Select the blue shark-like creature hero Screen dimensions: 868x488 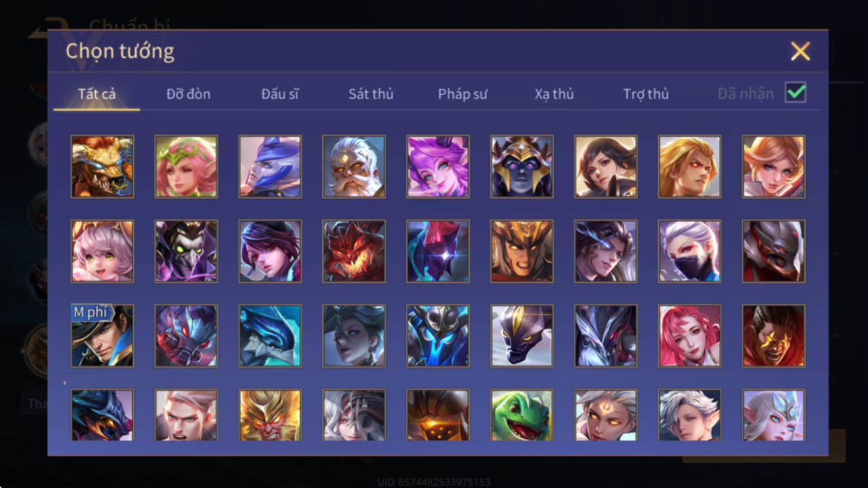[x=270, y=336]
